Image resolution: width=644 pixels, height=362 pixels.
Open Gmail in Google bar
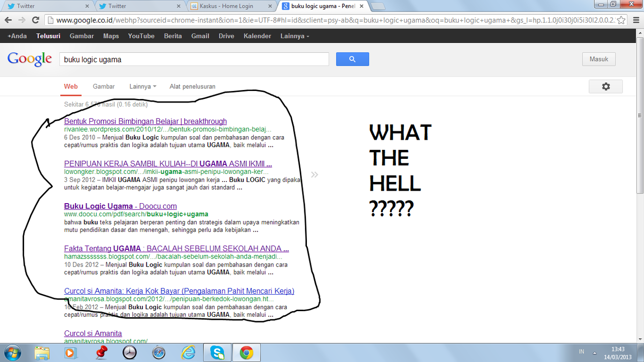(x=200, y=36)
